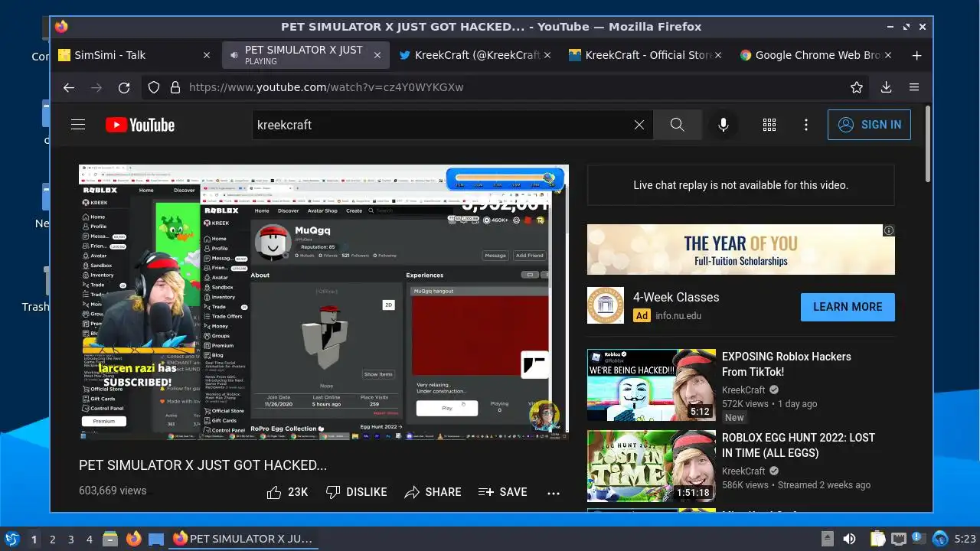Open ROBLOX EGG HUNT 2022 thumbnail
Image resolution: width=980 pixels, height=551 pixels.
(652, 466)
